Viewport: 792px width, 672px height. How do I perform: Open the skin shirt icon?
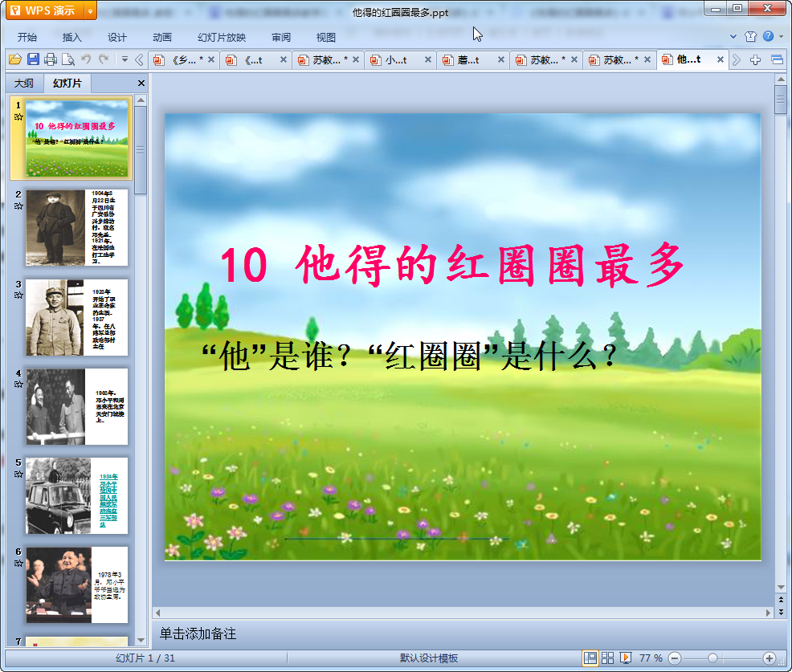(x=750, y=36)
